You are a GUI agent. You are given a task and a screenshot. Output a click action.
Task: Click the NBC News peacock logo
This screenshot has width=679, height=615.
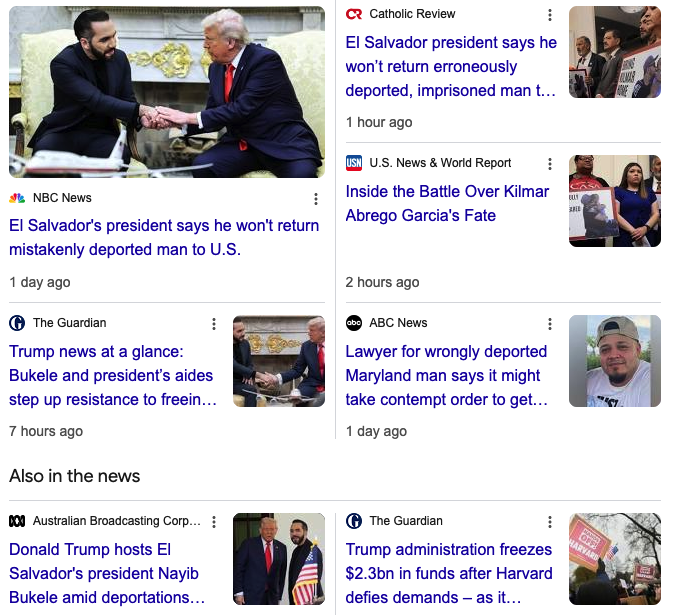pyautogui.click(x=17, y=198)
